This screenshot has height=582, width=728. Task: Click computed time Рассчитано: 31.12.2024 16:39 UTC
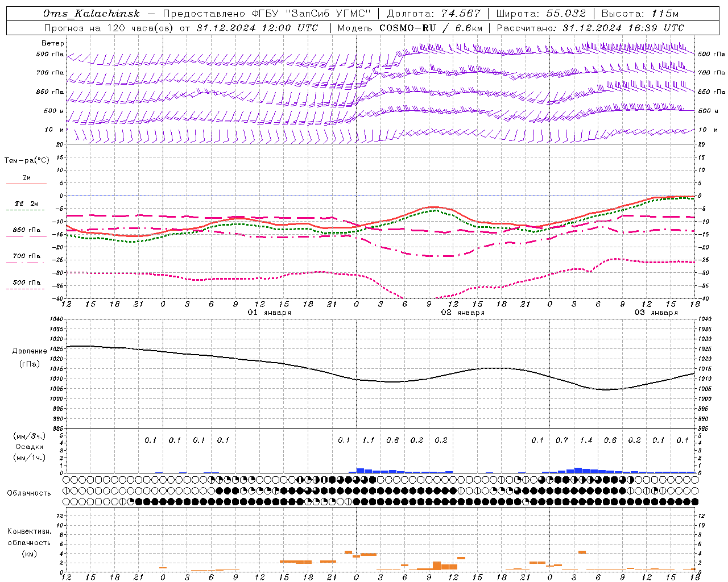tap(591, 28)
